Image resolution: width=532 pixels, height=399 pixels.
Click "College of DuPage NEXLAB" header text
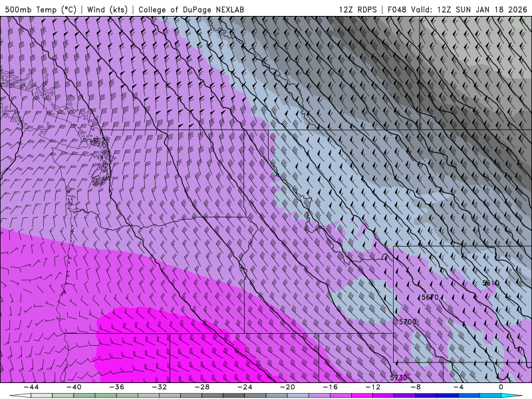tap(191, 9)
